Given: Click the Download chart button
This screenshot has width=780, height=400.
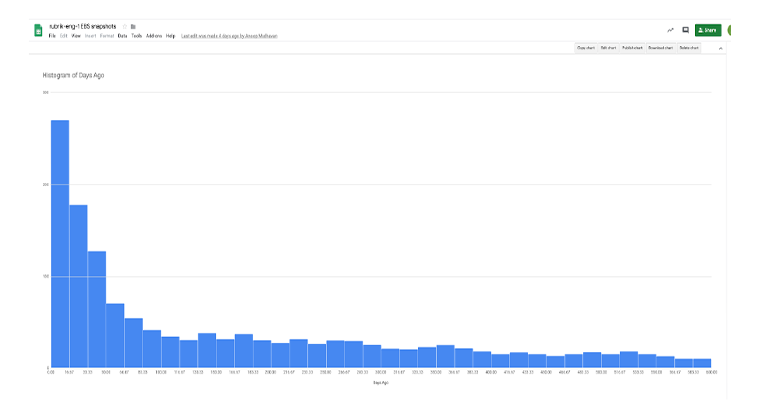Looking at the screenshot, I should 661,48.
